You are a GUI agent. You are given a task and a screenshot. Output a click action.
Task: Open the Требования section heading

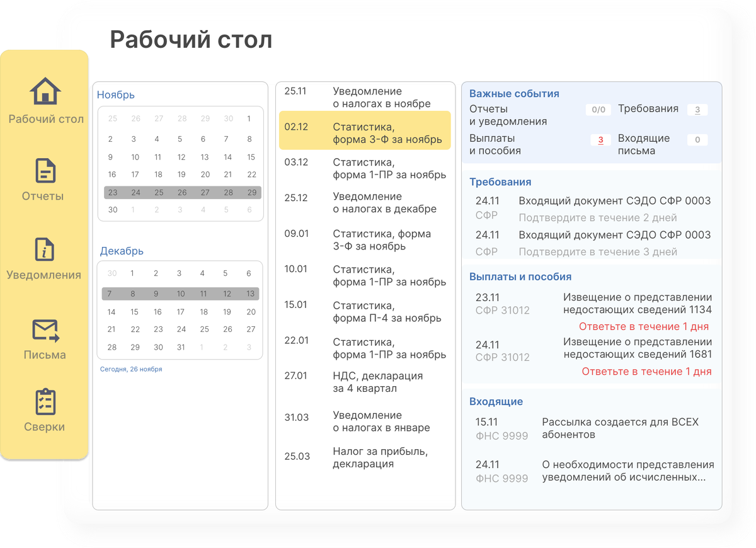(500, 182)
